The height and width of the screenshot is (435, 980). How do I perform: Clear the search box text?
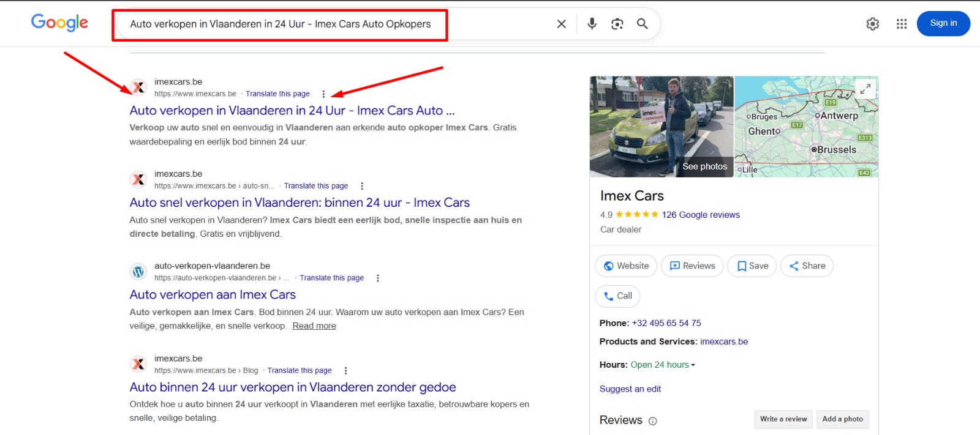click(561, 24)
